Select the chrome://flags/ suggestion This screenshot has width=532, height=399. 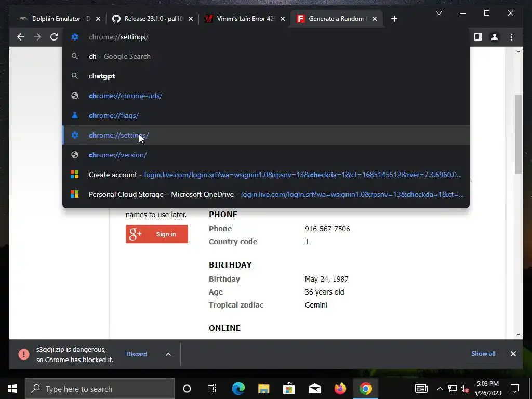(x=266, y=115)
